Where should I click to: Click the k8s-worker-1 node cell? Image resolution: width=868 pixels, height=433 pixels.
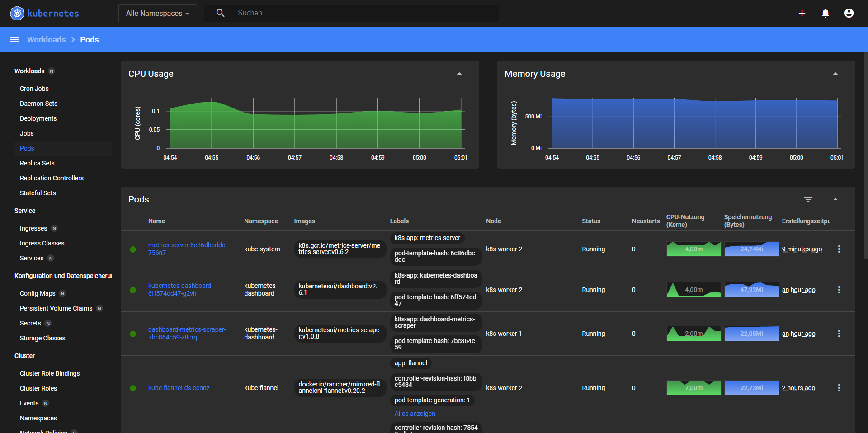[504, 334]
